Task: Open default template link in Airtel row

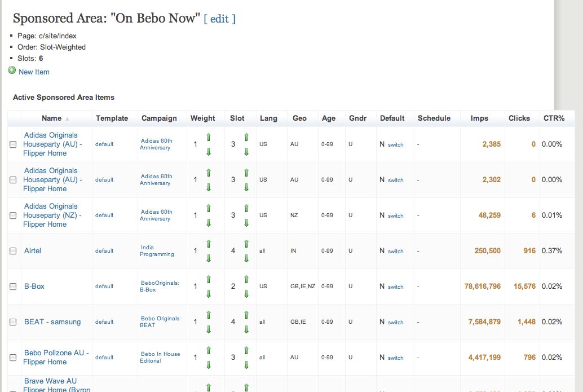Action: pos(104,250)
